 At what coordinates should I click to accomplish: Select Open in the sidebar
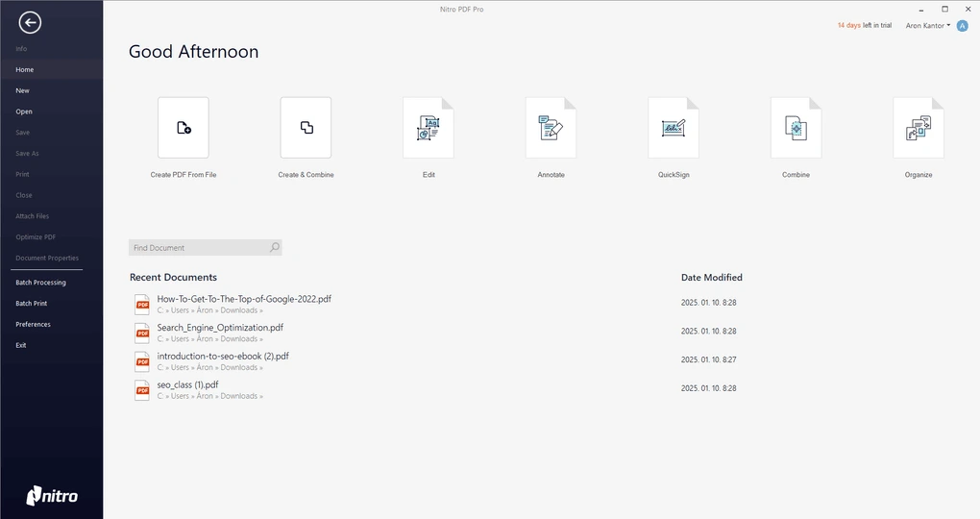pyautogui.click(x=24, y=111)
